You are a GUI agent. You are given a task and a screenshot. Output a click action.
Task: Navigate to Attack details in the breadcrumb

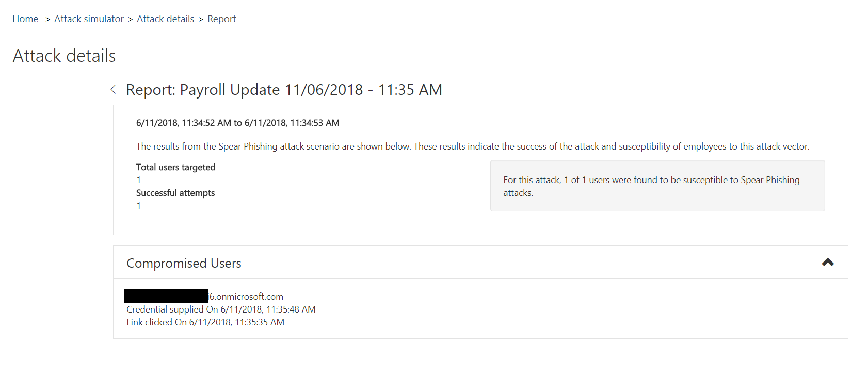[x=165, y=19]
